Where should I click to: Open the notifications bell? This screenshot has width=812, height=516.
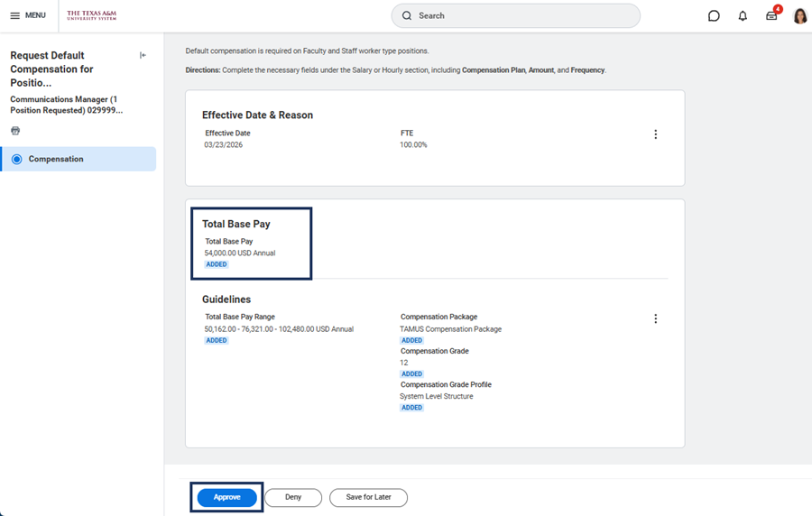point(743,16)
